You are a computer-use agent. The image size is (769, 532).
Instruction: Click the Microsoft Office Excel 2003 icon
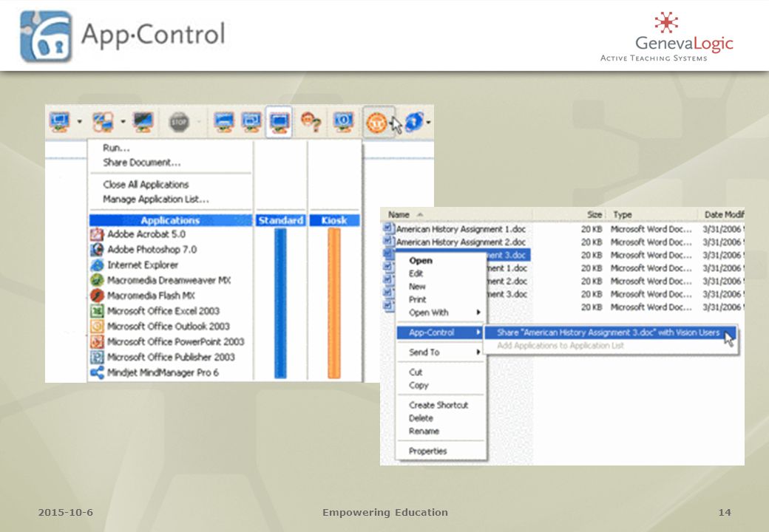[97, 311]
